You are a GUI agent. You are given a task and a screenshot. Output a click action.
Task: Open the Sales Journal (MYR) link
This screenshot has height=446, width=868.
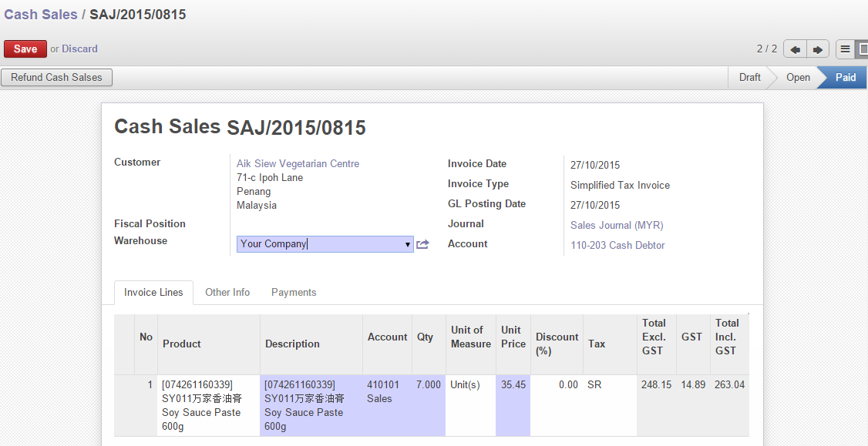click(616, 225)
